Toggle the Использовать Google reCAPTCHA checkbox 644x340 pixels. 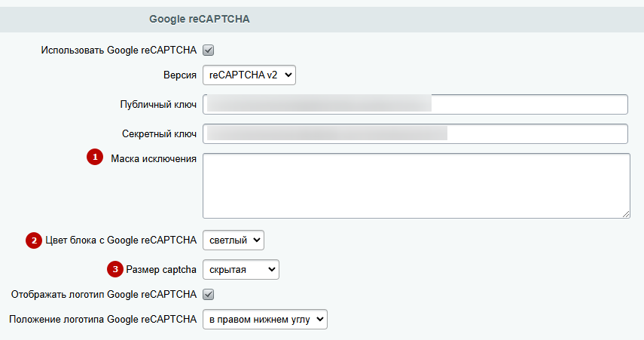click(209, 51)
